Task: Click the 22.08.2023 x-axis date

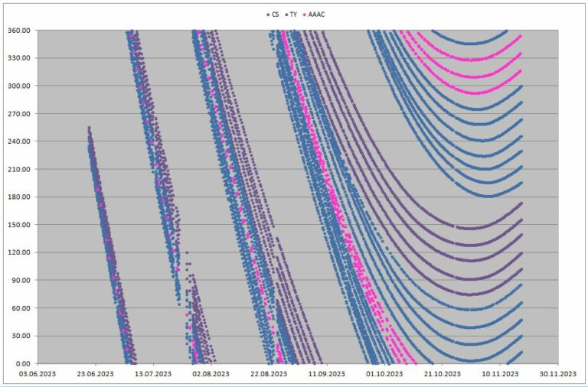Action: [269, 374]
